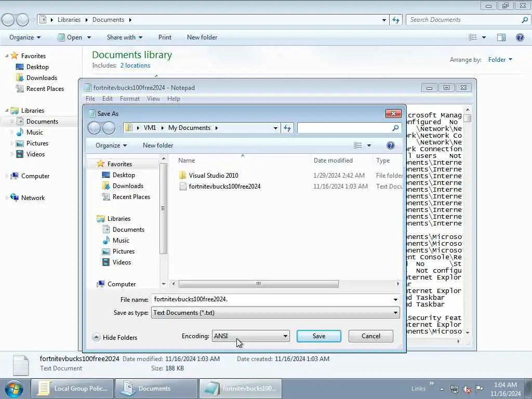Open Share with menu in Explorer
Image resolution: width=532 pixels, height=399 pixels.
(x=124, y=37)
